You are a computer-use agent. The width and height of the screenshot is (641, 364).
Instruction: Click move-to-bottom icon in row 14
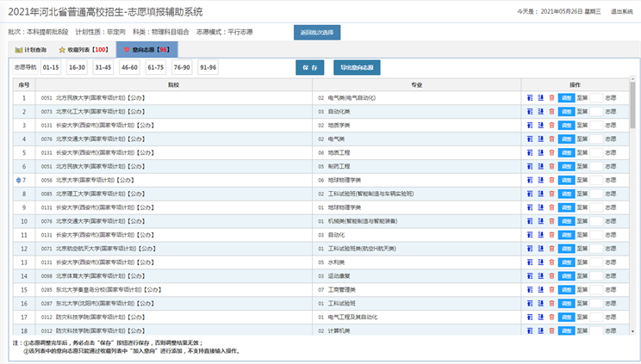pyautogui.click(x=540, y=275)
